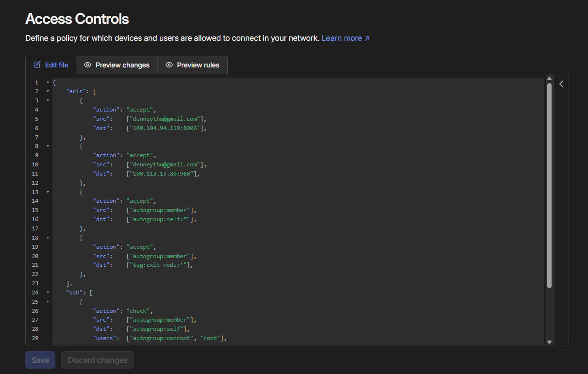Click the "acls" key in the editor
Screen dimensions: 588x374
(x=76, y=91)
